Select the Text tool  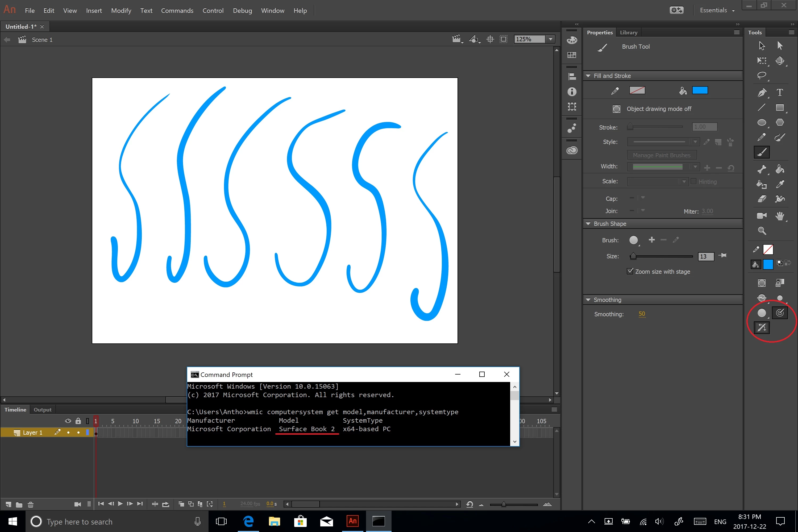[779, 92]
